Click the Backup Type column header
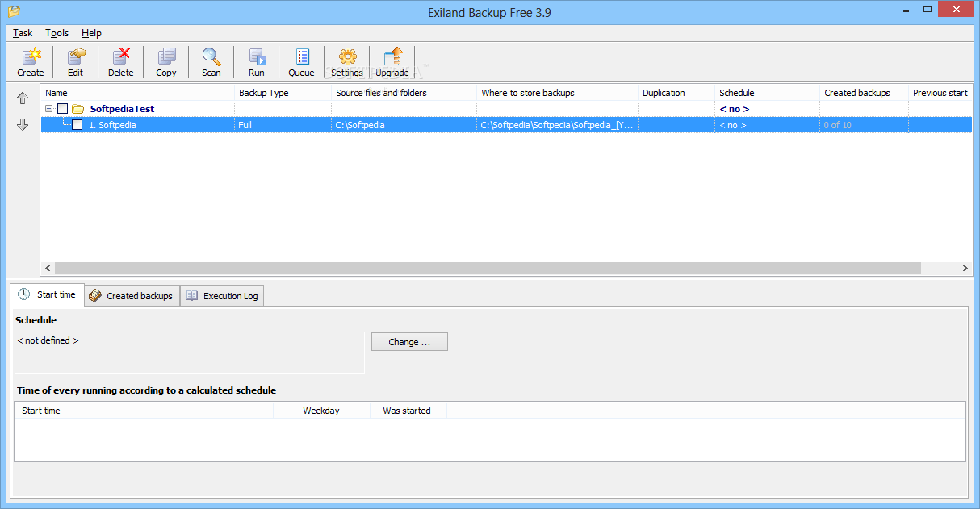The height and width of the screenshot is (509, 980). (283, 93)
